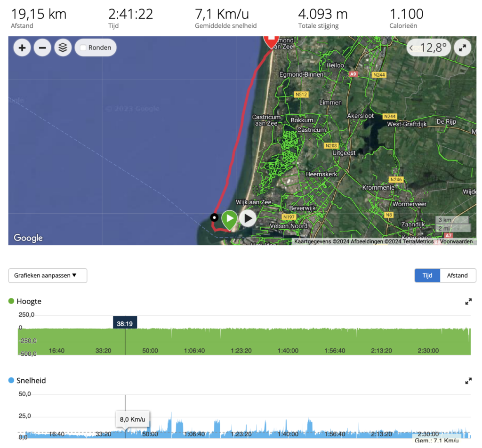Image resolution: width=482 pixels, height=448 pixels.
Task: Click the 38:19 time marker on Hoogte chart
Action: (x=125, y=324)
